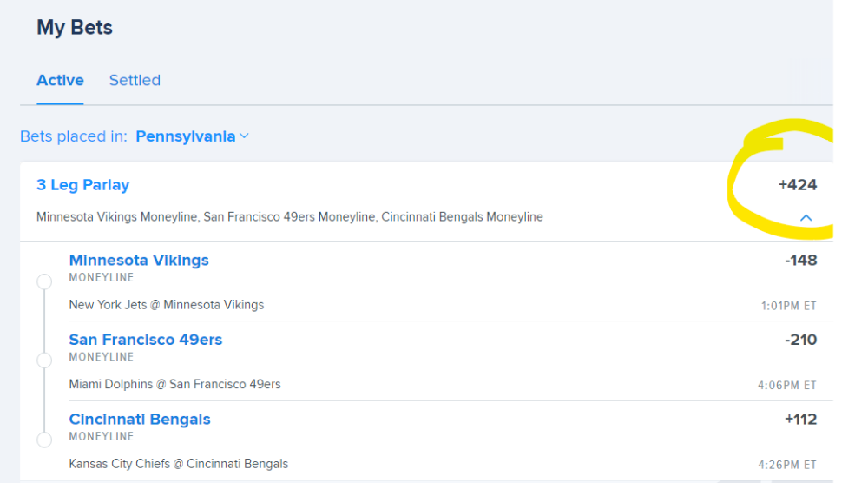Click the Cincinnati Bengals leg status circle
This screenshot has width=868, height=483.
pos(44,440)
